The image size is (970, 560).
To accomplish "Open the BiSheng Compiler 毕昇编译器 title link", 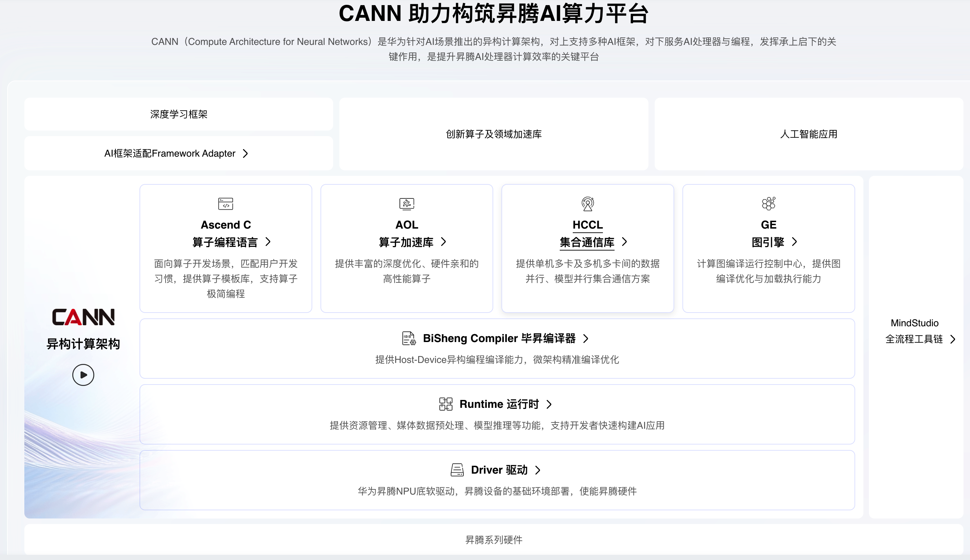I will click(x=499, y=339).
